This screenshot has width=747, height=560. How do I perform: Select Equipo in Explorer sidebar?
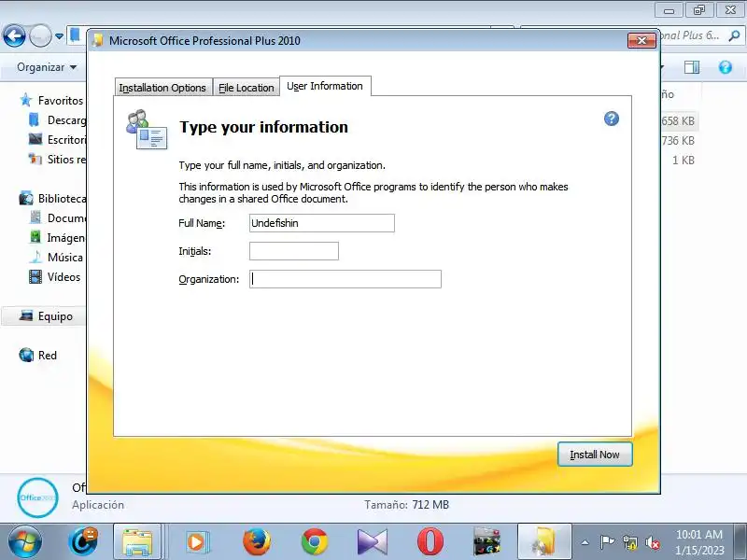[x=46, y=316]
